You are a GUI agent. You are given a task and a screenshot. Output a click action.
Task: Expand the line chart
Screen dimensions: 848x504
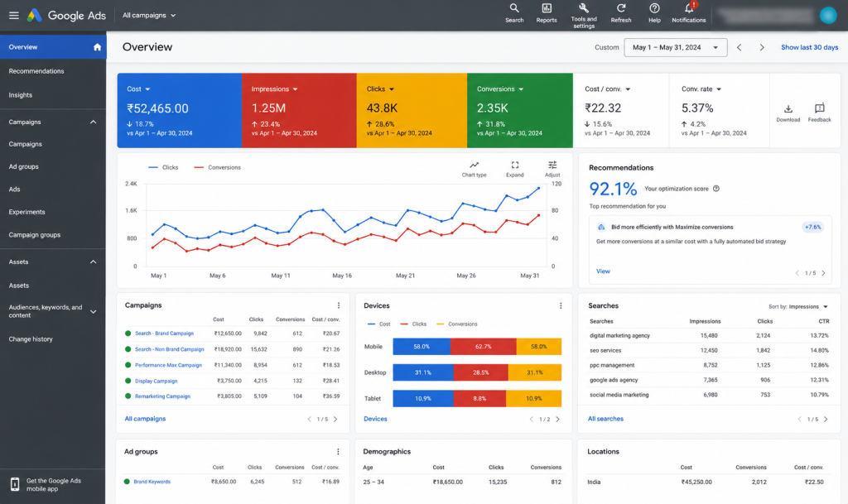[x=515, y=169]
